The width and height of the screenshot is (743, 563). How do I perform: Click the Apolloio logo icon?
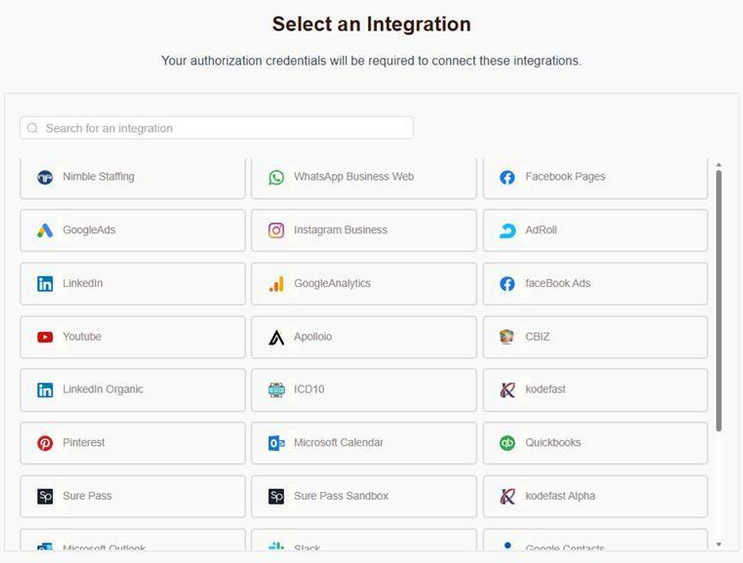[276, 337]
